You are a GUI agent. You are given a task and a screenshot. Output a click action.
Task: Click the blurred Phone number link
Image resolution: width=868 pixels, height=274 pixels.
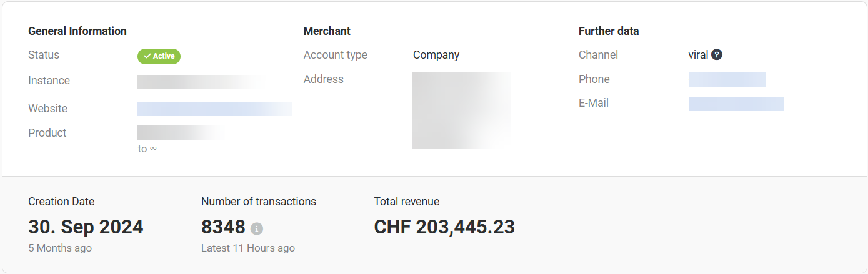pyautogui.click(x=727, y=79)
